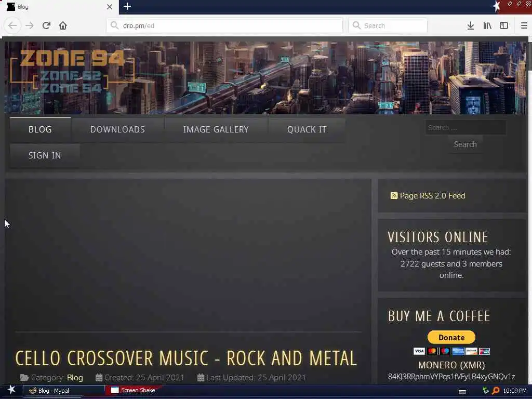This screenshot has height=399, width=532.
Task: Click the keyboard tray icon
Action: 462,391
